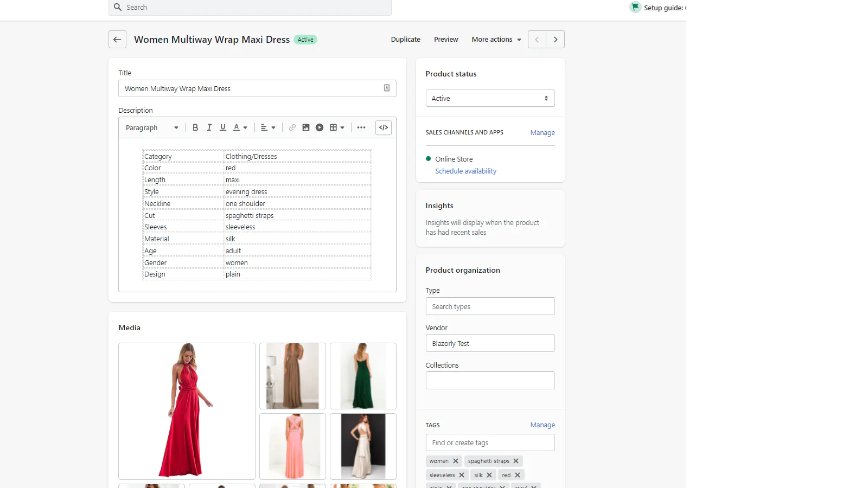This screenshot has width=868, height=488.
Task: Click the 'spaghetti straps' table cell
Action: point(298,215)
